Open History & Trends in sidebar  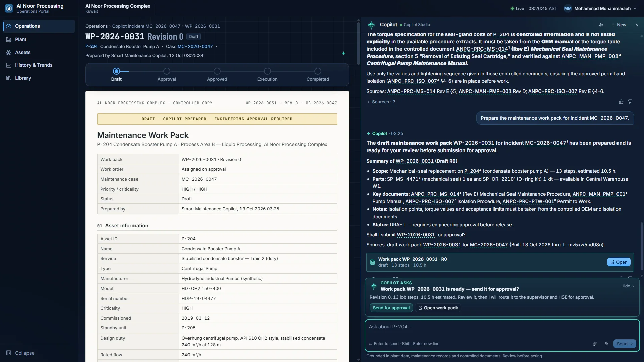39,65
